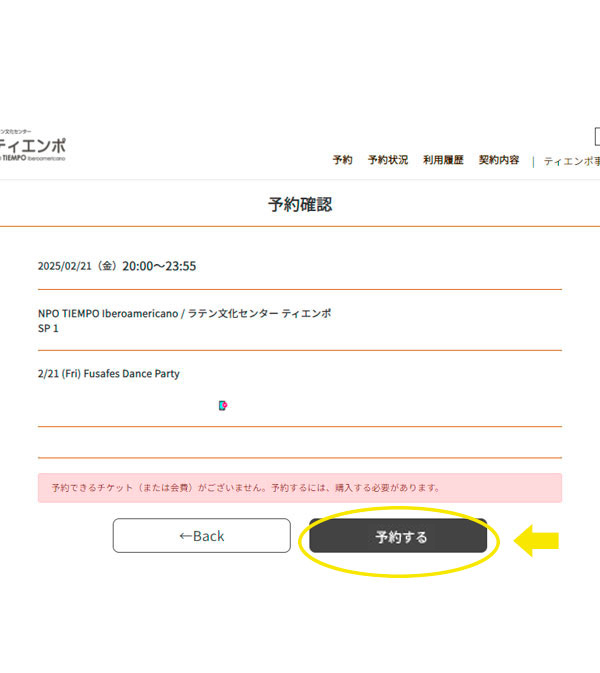Go to 利用履歴 in the navigation

[443, 160]
